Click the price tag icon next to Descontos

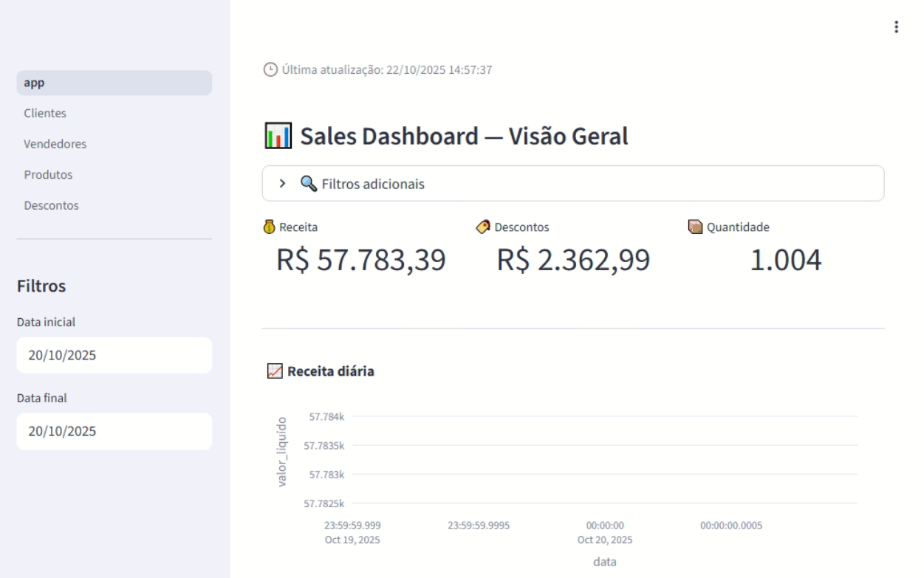(x=482, y=227)
